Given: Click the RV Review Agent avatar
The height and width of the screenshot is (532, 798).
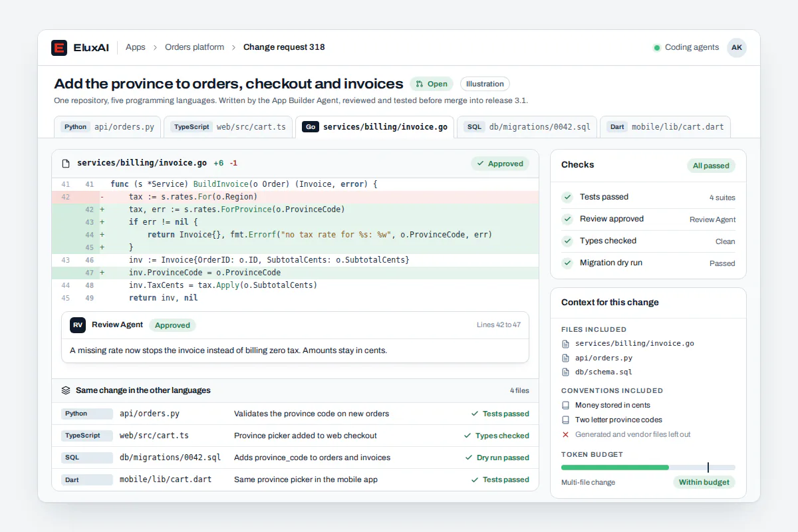Looking at the screenshot, I should (78, 325).
